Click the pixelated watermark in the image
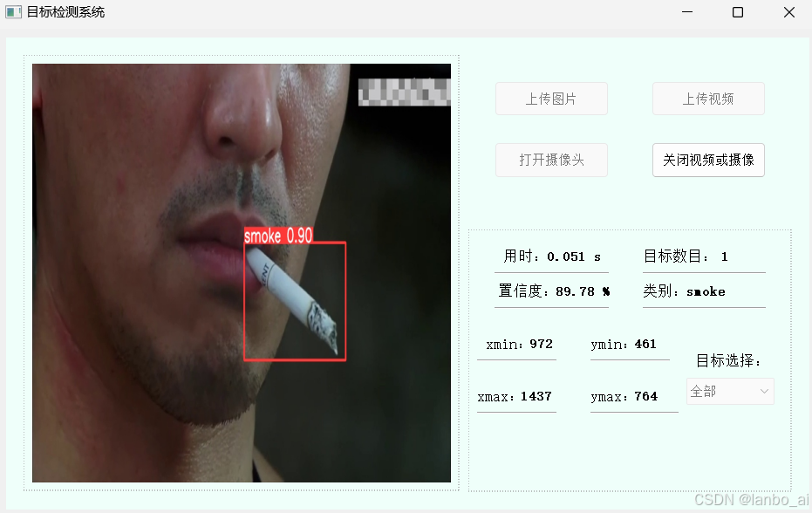812x513 pixels. [405, 92]
